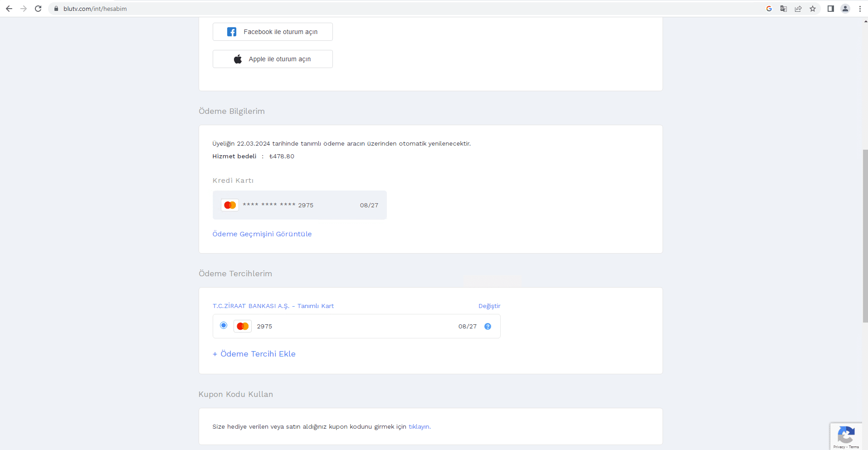
Task: Toggle the browser side panel icon
Action: pyautogui.click(x=831, y=9)
